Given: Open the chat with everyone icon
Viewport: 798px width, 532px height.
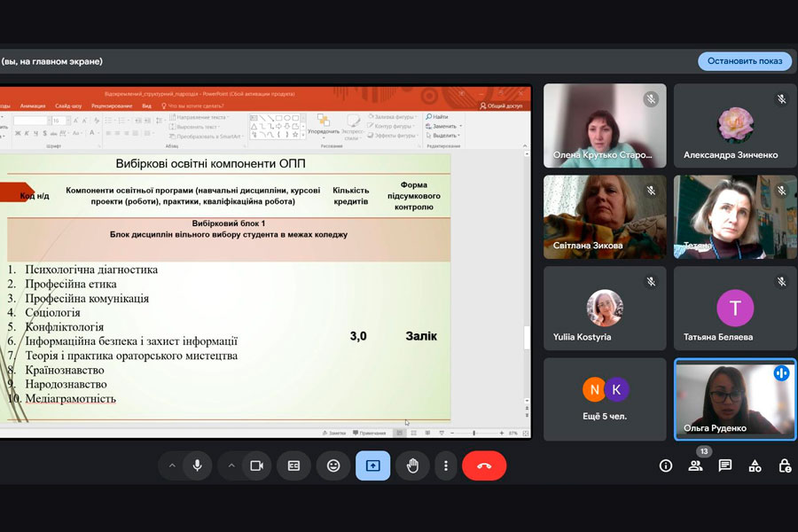Looking at the screenshot, I should [x=725, y=465].
